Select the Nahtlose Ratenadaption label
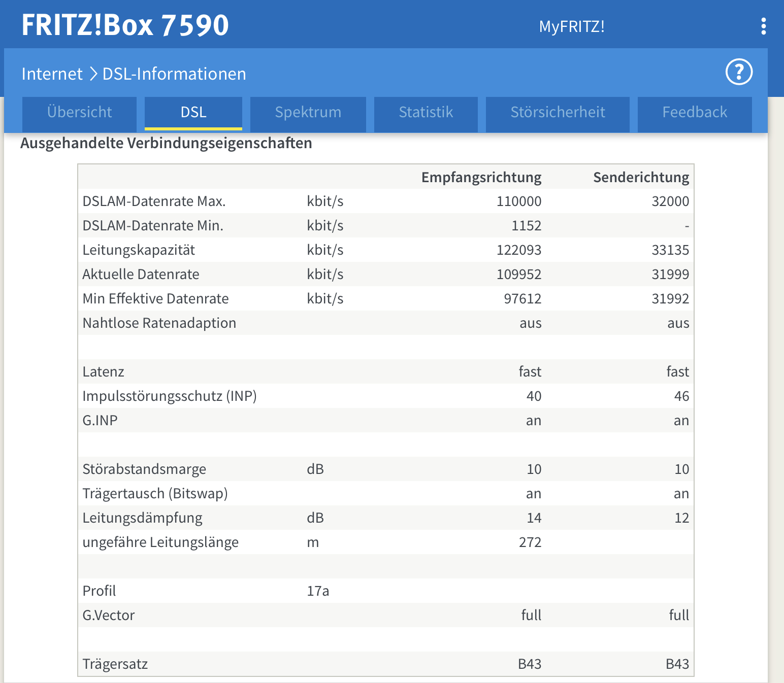784x683 pixels. [159, 323]
